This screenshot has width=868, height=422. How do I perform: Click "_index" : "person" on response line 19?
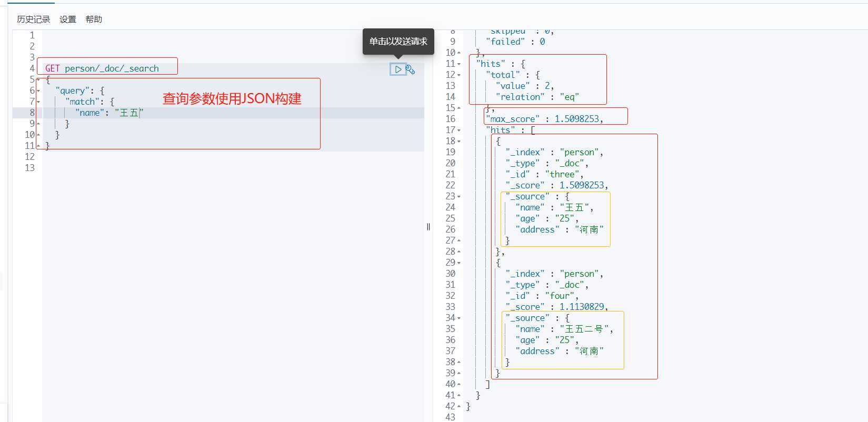555,152
